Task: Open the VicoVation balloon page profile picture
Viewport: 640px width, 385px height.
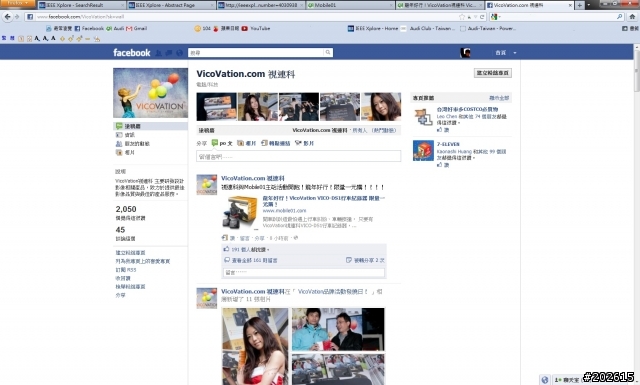Action: 150,93
